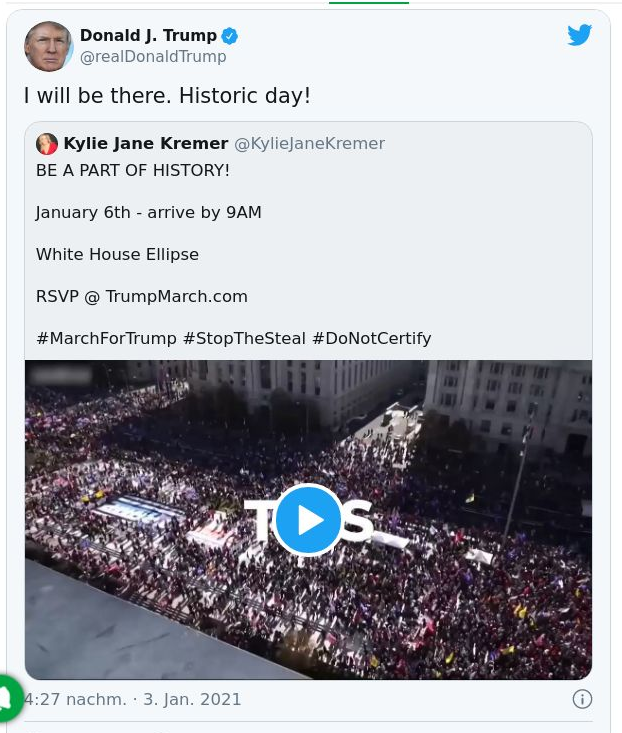Image resolution: width=622 pixels, height=733 pixels.
Task: Open the #MarchForTrump hashtag
Action: [106, 338]
